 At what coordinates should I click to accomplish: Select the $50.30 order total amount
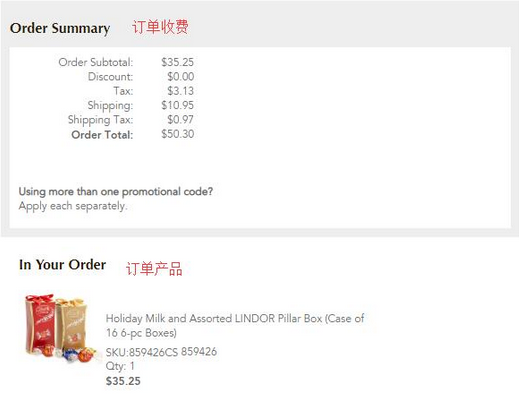click(x=178, y=134)
